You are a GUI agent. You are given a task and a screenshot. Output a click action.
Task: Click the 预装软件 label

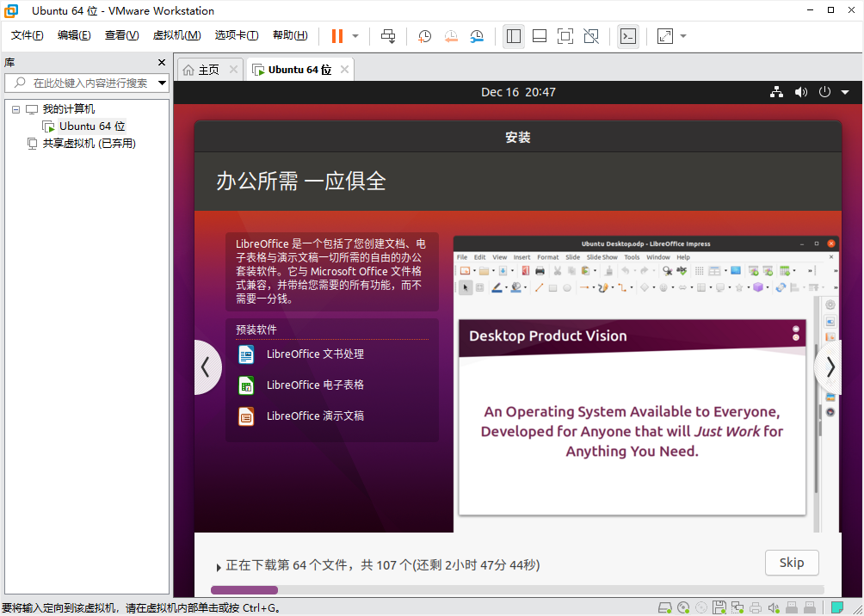256,330
